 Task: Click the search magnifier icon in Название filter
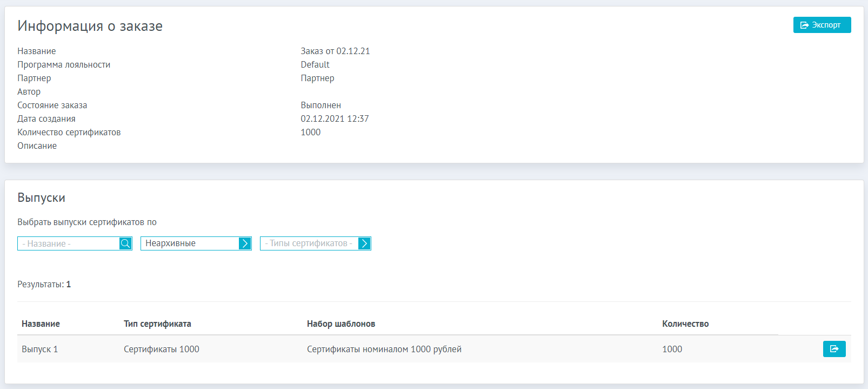coord(125,243)
